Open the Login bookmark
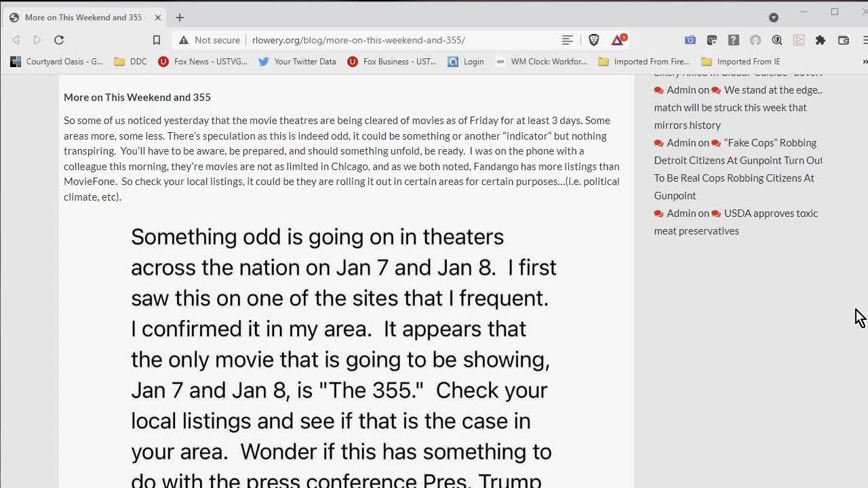The height and width of the screenshot is (488, 868). [466, 61]
